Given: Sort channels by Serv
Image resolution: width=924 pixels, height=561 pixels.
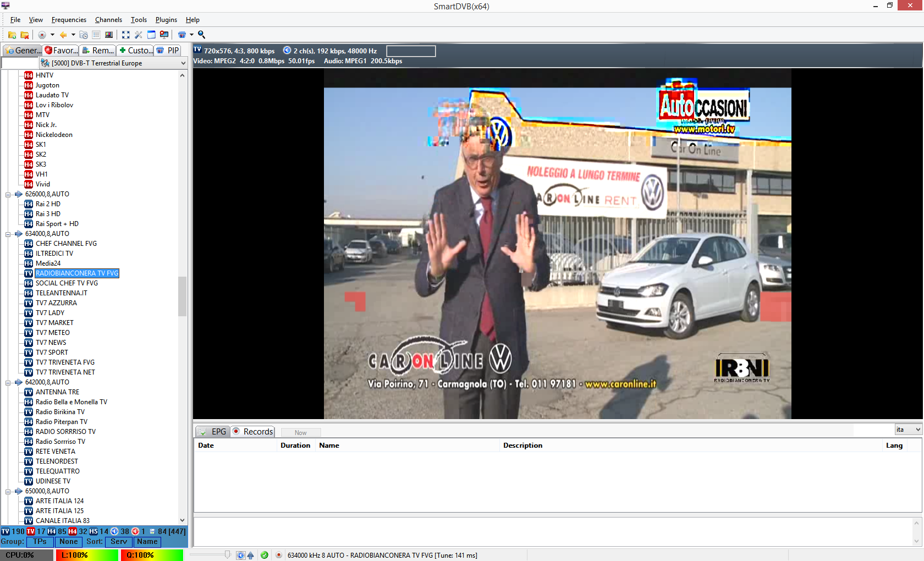Looking at the screenshot, I should point(119,542).
